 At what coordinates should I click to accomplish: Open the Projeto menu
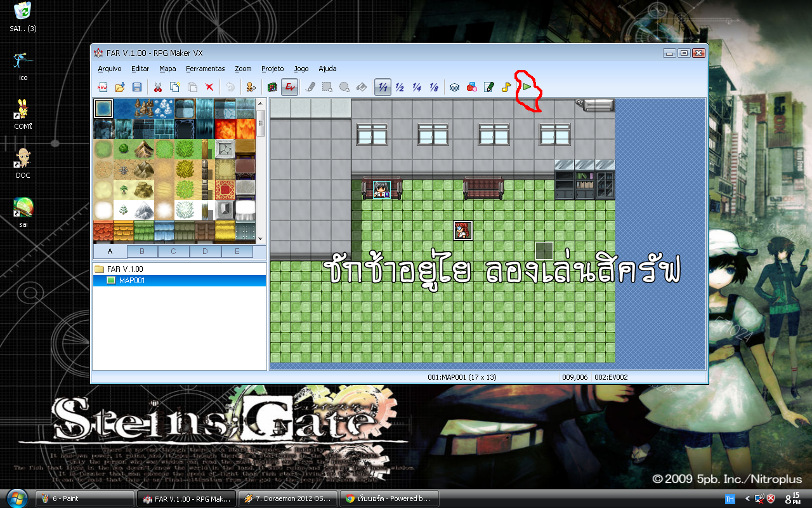(x=273, y=69)
